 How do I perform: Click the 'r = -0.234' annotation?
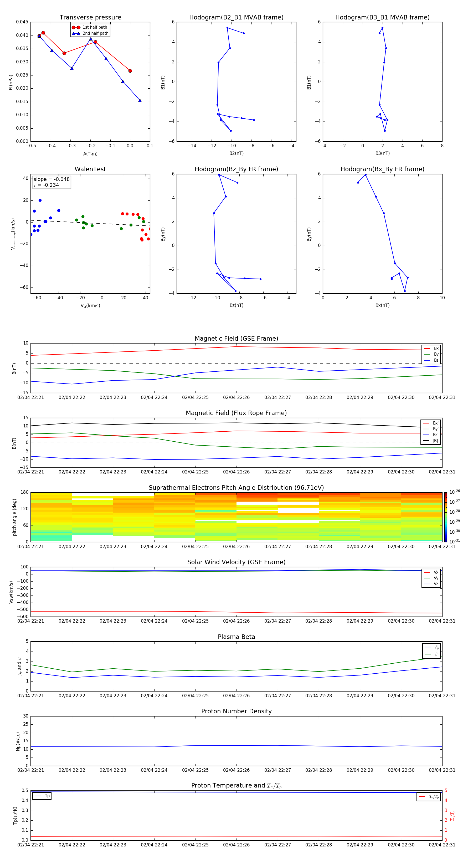(x=47, y=185)
